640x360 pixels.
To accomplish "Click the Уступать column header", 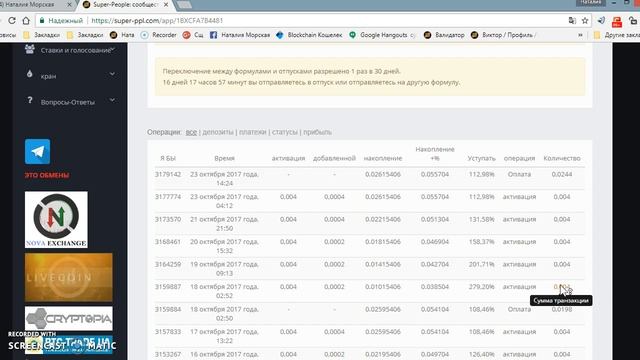I will [482, 158].
